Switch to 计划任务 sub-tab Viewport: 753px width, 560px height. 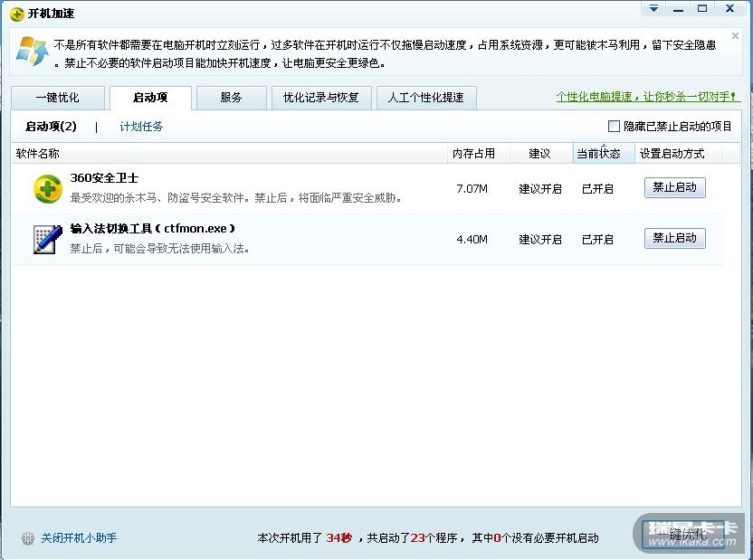[x=141, y=127]
